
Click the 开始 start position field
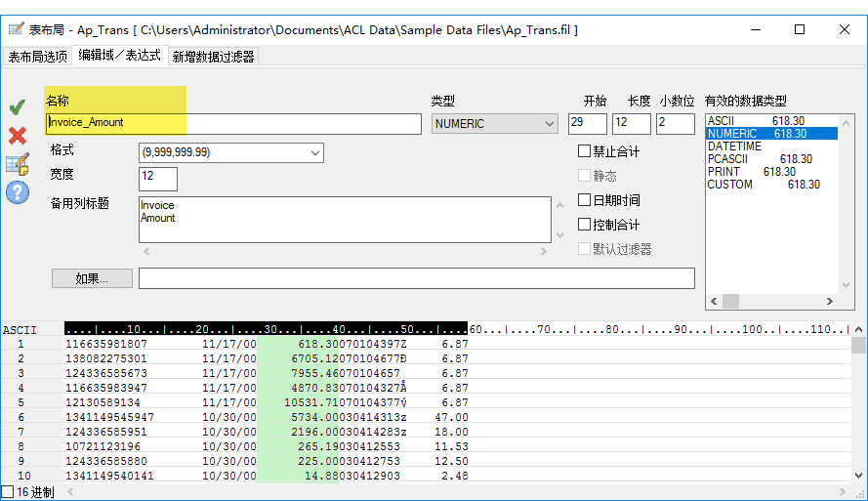click(x=587, y=124)
